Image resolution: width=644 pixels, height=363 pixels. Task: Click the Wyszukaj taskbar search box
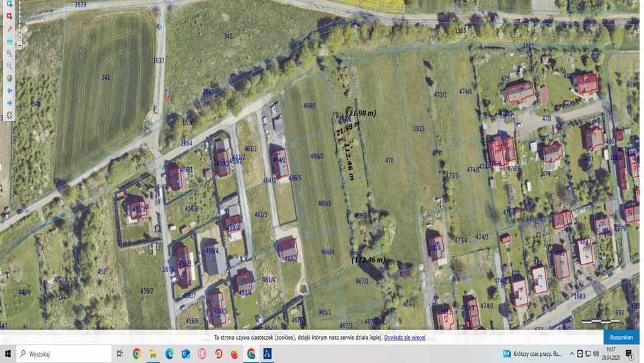tap(64, 353)
